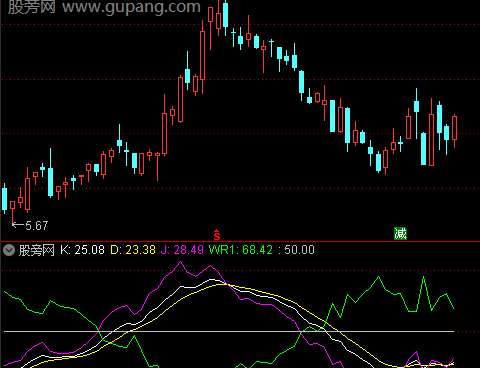The image size is (480, 368).
Task: Click the red S sell signal marker
Action: point(217,235)
